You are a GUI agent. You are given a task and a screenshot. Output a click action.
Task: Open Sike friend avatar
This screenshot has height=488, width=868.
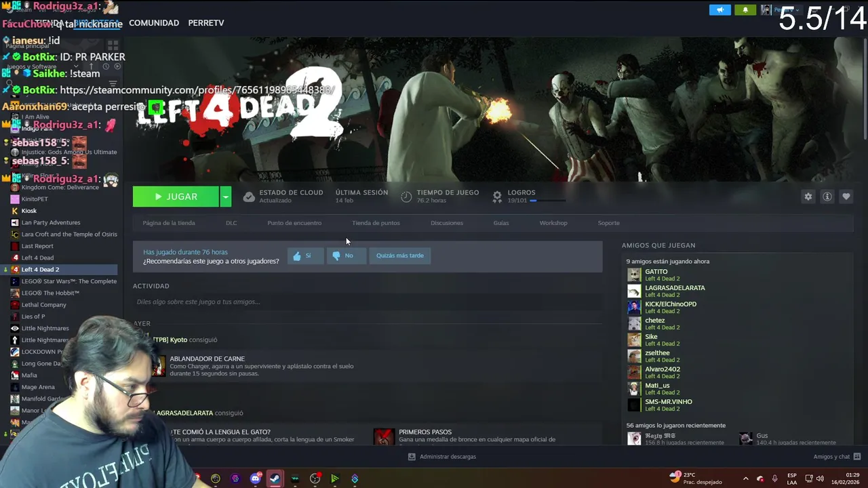point(634,340)
